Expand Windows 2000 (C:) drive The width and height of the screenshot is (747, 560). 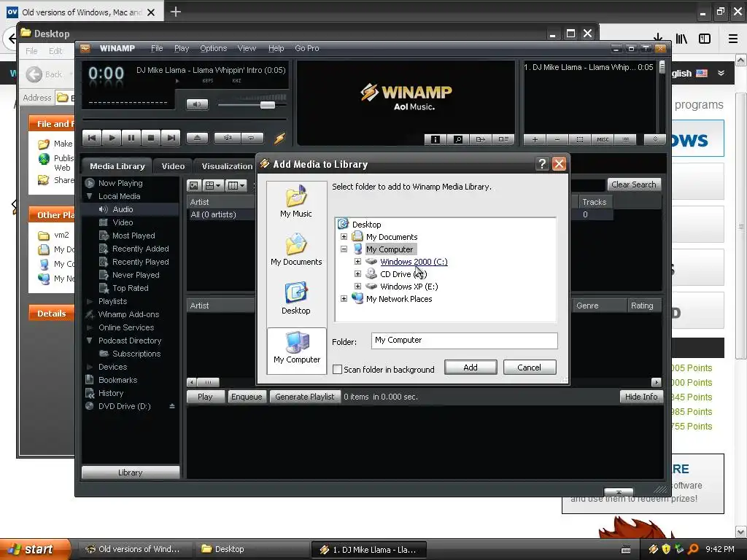(x=357, y=262)
